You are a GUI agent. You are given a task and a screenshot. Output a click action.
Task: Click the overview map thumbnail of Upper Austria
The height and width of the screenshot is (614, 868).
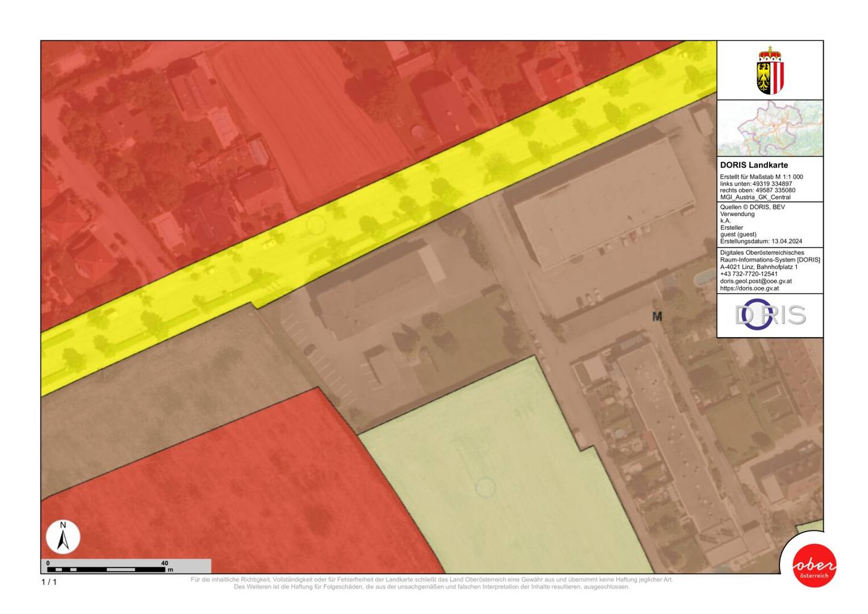(770, 128)
